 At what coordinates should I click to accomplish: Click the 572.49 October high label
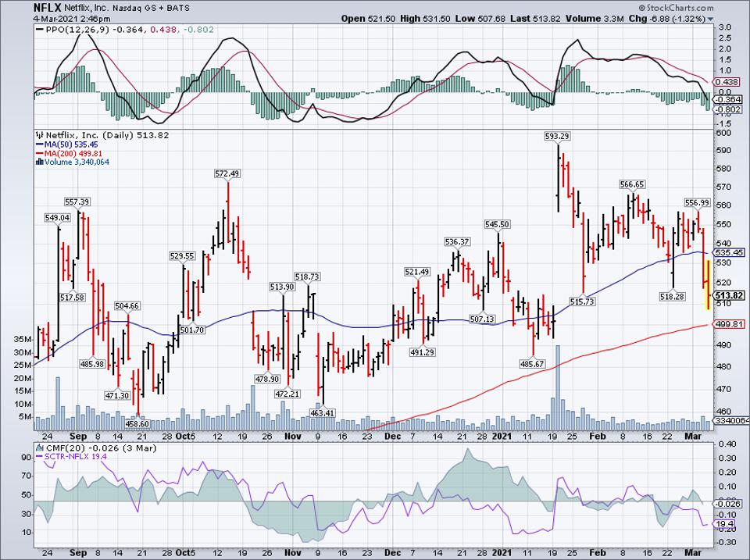(227, 173)
